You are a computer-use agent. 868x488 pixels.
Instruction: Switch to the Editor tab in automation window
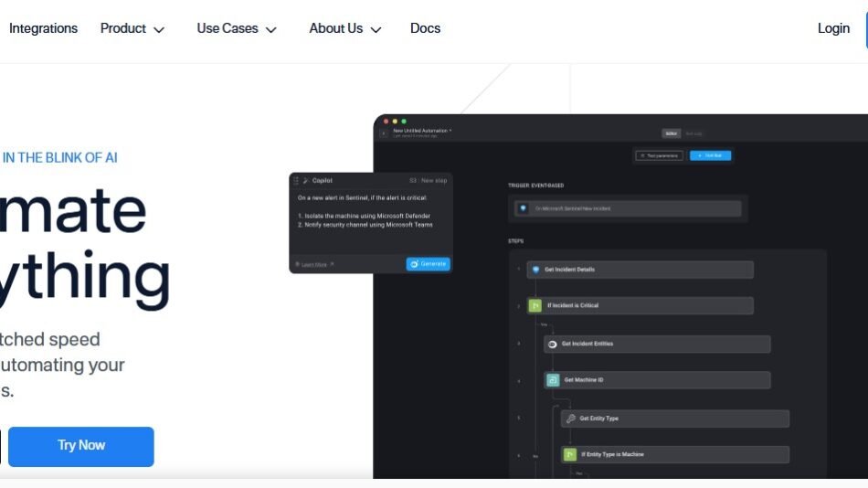tap(672, 133)
